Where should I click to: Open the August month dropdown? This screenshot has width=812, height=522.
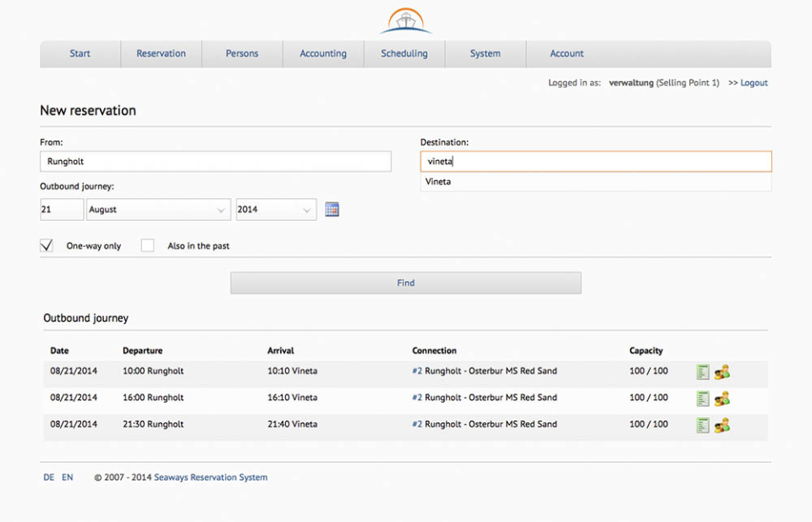tap(158, 209)
